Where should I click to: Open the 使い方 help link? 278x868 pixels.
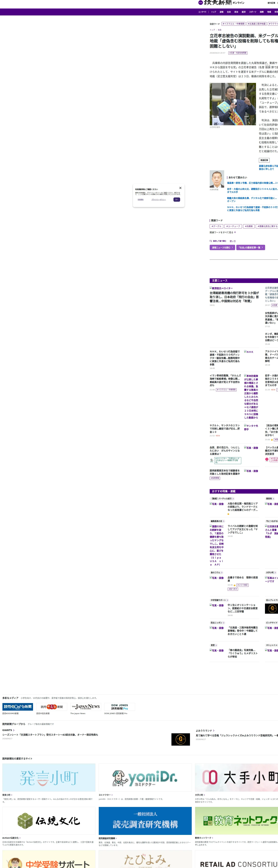[x=233, y=241]
